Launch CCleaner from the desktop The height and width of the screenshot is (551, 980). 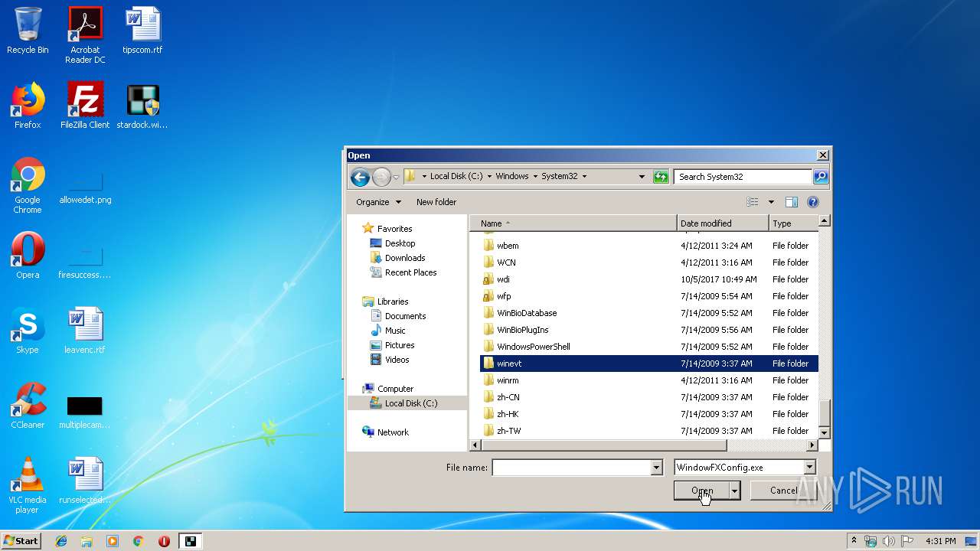coord(28,406)
